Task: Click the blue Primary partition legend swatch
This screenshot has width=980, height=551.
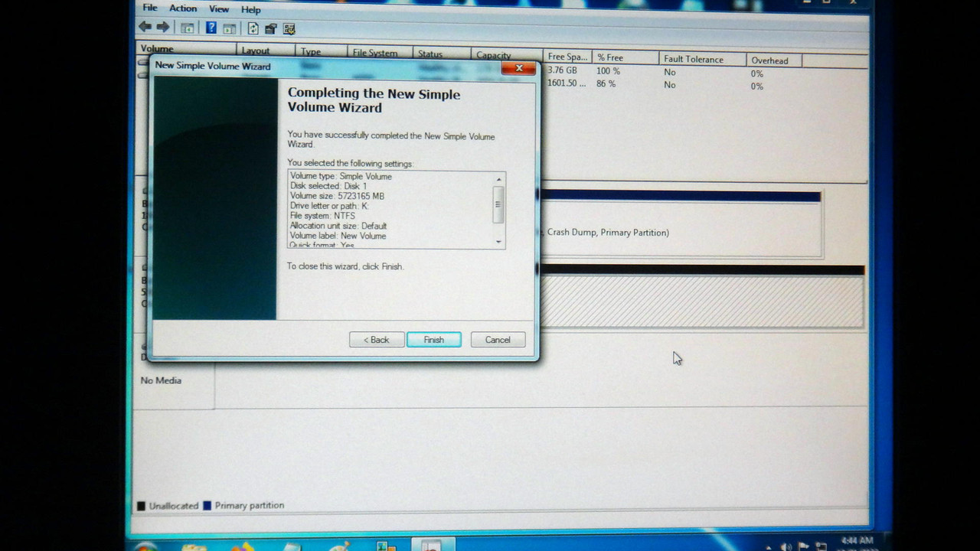Action: [x=207, y=506]
